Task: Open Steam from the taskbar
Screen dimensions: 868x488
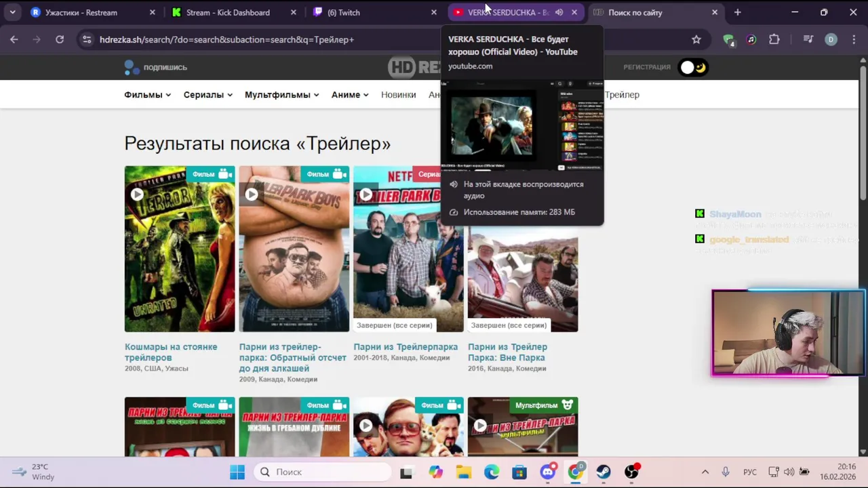Action: pos(604,472)
